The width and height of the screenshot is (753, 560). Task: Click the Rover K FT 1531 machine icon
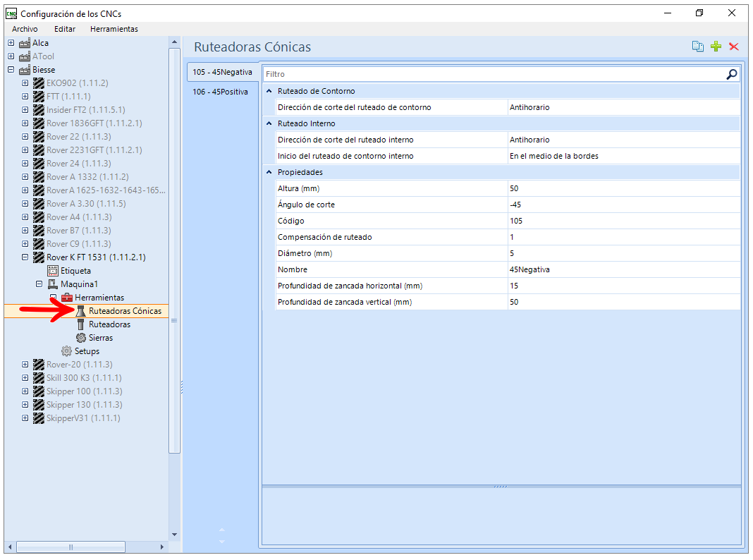point(38,257)
